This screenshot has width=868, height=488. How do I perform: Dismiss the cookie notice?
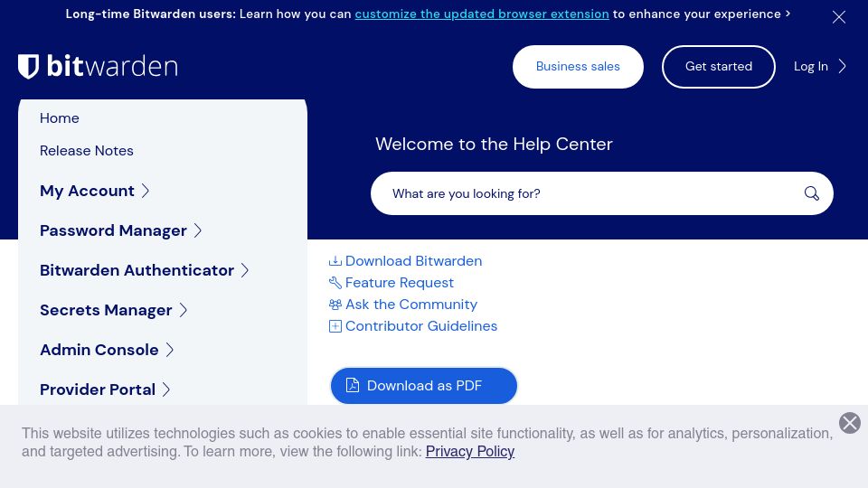(x=850, y=423)
